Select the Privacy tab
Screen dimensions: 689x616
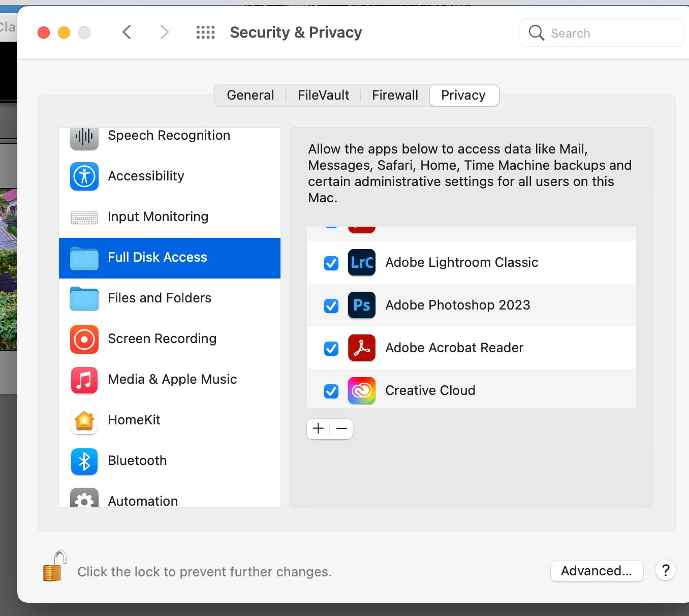click(464, 96)
